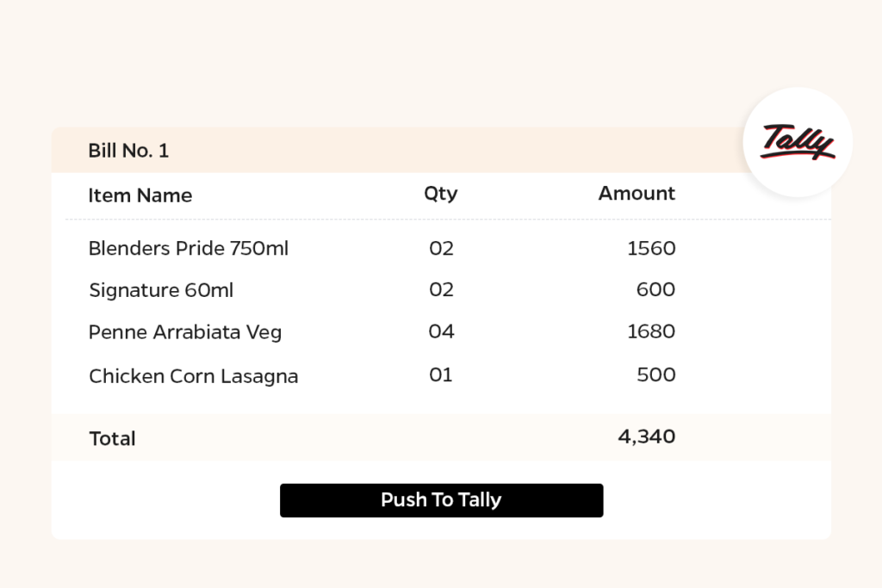Click quantity 01 for Chicken Corn Lasagna
Image resolution: width=882 pixels, height=588 pixels.
point(441,375)
